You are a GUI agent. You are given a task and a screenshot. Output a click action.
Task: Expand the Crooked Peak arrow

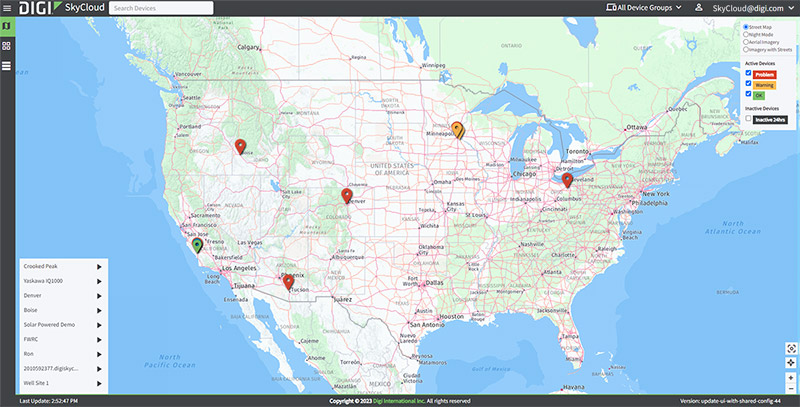pos(99,266)
